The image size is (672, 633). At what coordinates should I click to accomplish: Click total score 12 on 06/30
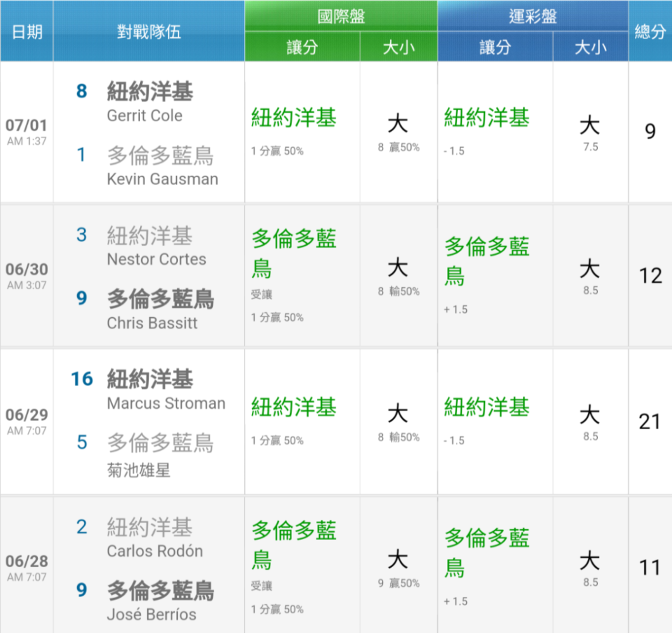coord(650,275)
